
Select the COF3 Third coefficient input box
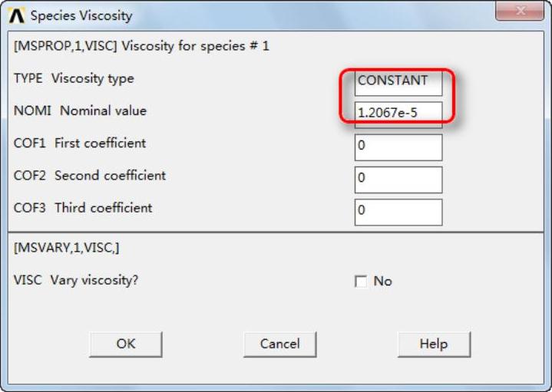(x=398, y=212)
